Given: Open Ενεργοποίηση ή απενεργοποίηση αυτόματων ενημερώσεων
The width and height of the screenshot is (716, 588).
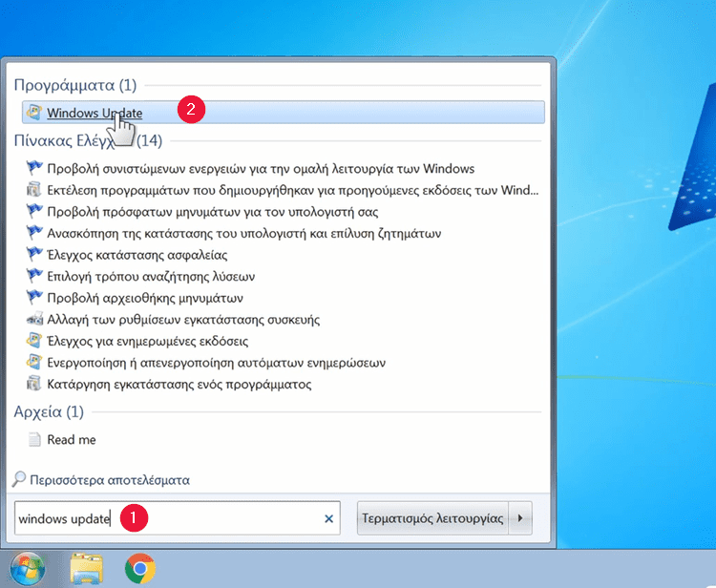Looking at the screenshot, I should [217, 363].
